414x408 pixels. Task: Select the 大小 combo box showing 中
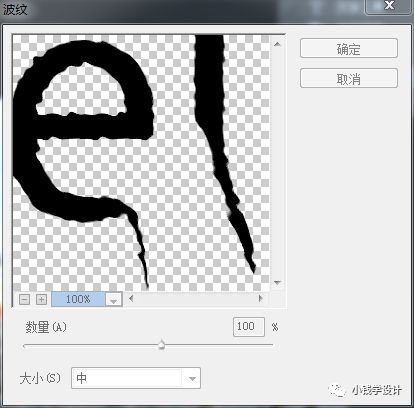136,378
